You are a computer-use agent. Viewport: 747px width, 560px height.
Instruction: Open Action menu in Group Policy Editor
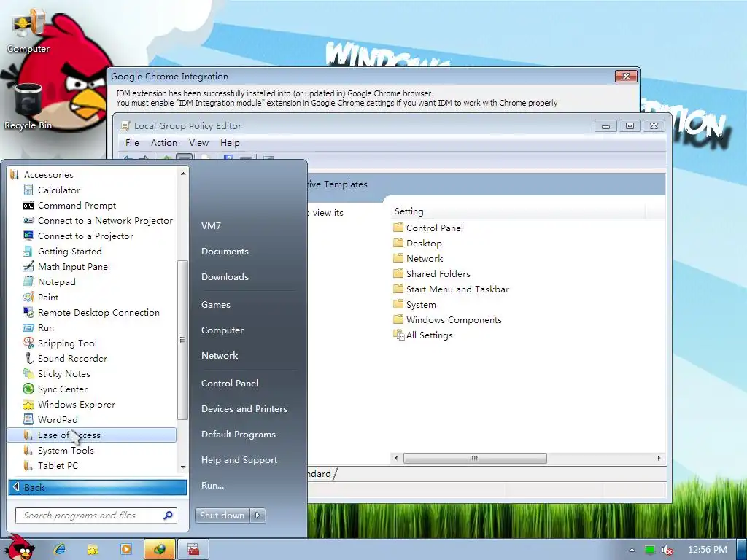coord(164,143)
